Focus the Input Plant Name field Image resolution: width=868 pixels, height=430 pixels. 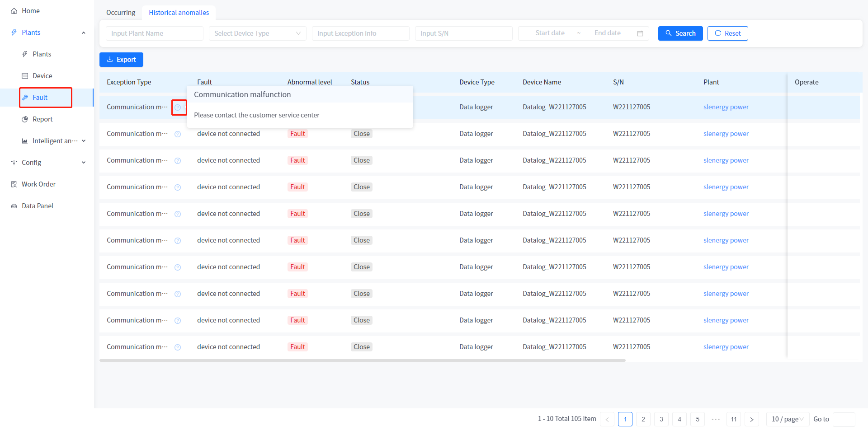pos(155,33)
